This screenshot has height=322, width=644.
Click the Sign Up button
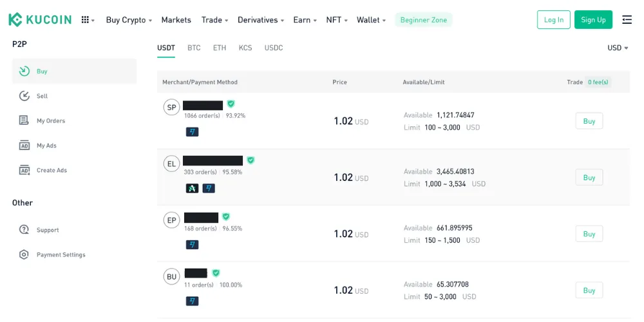pyautogui.click(x=593, y=20)
